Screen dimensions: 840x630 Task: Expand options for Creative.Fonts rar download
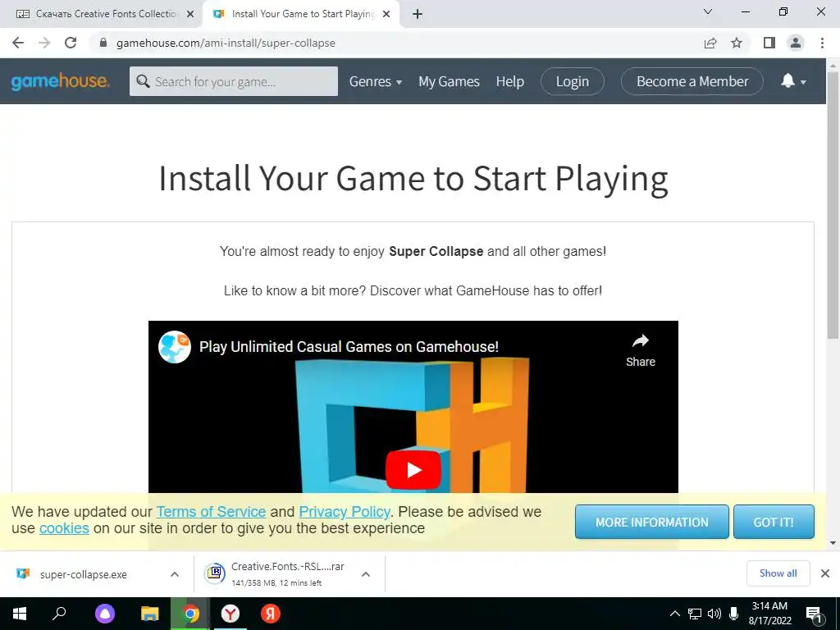pyautogui.click(x=366, y=574)
